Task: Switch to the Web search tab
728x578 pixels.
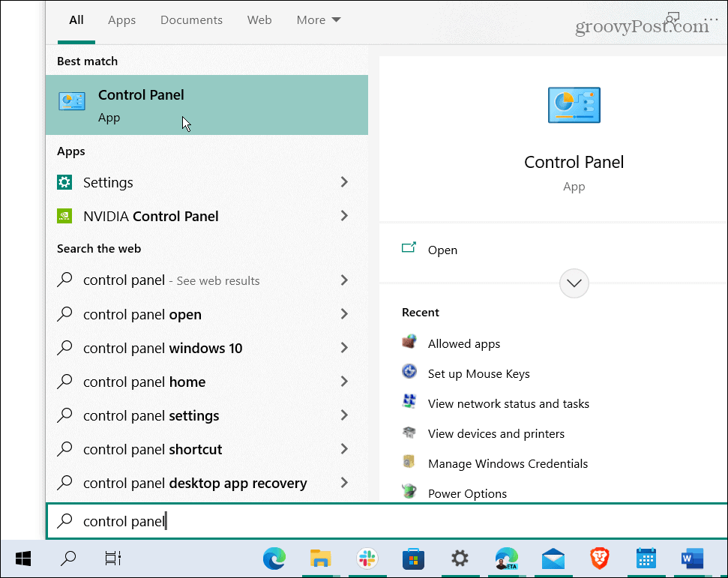Action: [259, 19]
